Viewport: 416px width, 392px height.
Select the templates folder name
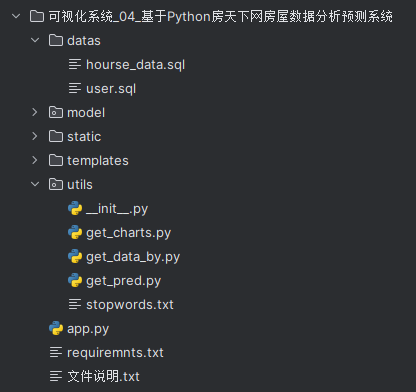[x=98, y=161]
